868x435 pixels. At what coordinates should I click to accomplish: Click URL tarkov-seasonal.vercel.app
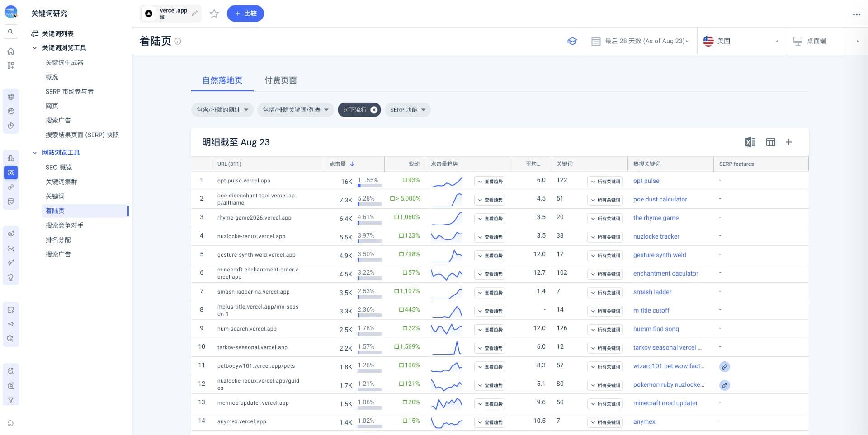(x=252, y=347)
